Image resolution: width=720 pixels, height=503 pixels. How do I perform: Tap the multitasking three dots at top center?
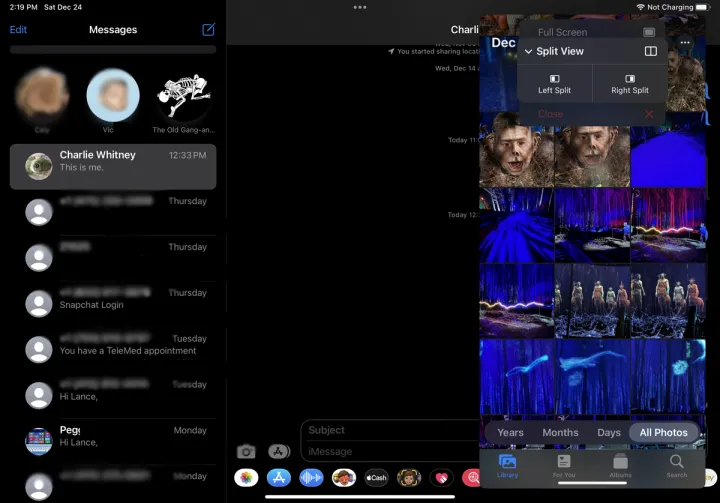(x=360, y=8)
